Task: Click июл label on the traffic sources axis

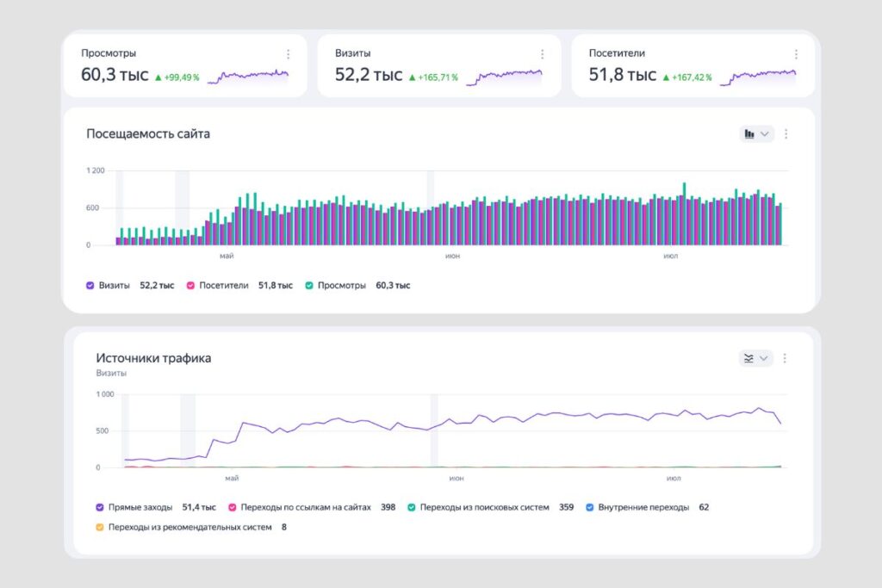Action: (x=674, y=479)
